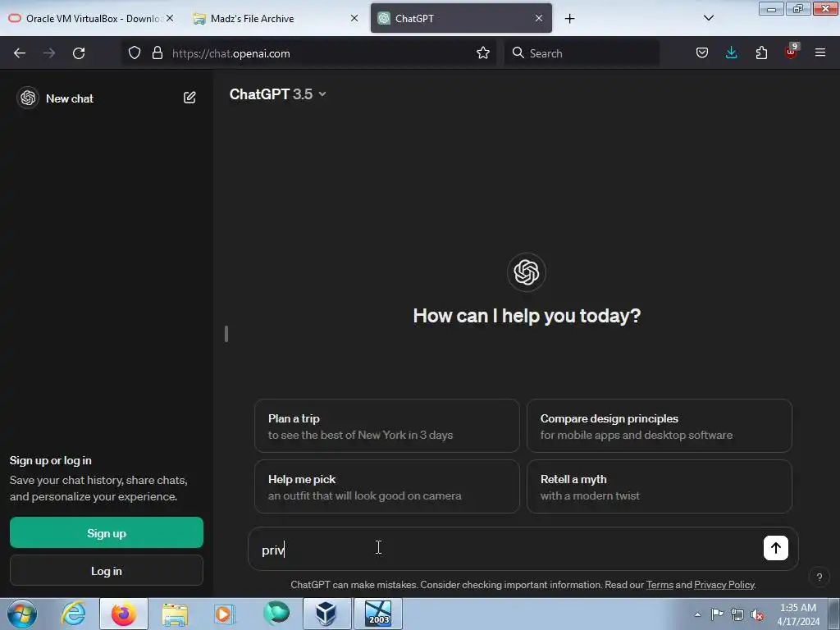Open the list all tabs dropdown arrow

(x=708, y=18)
